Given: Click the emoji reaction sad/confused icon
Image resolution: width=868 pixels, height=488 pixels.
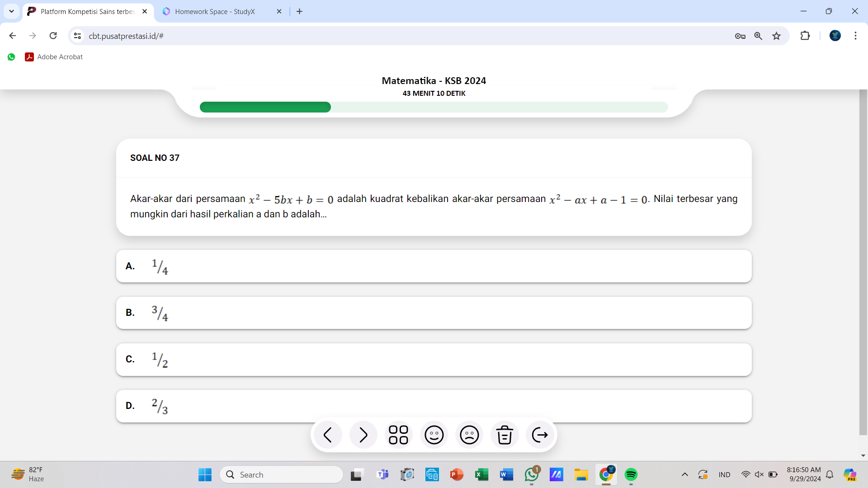Looking at the screenshot, I should pyautogui.click(x=469, y=435).
